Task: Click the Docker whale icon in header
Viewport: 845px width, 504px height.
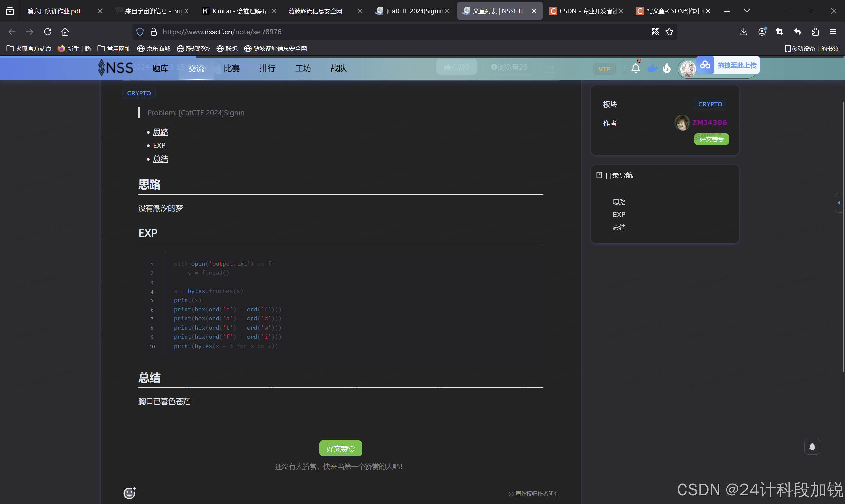Action: coord(652,69)
